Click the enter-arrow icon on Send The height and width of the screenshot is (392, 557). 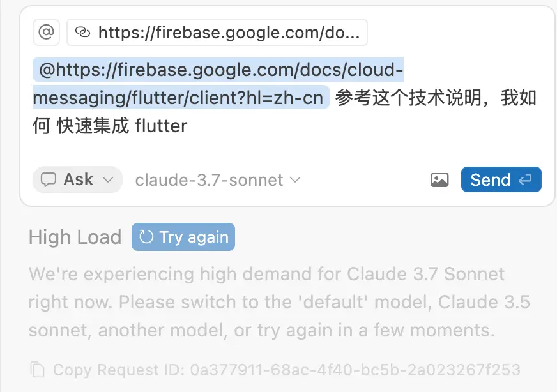click(525, 180)
